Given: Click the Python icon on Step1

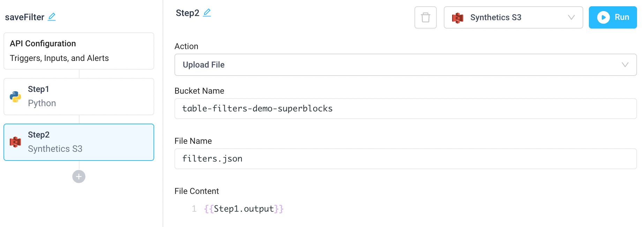Looking at the screenshot, I should [x=15, y=96].
